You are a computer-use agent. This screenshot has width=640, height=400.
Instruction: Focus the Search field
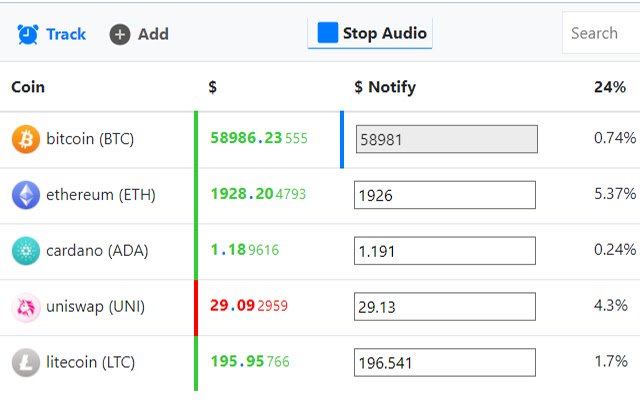pos(600,33)
